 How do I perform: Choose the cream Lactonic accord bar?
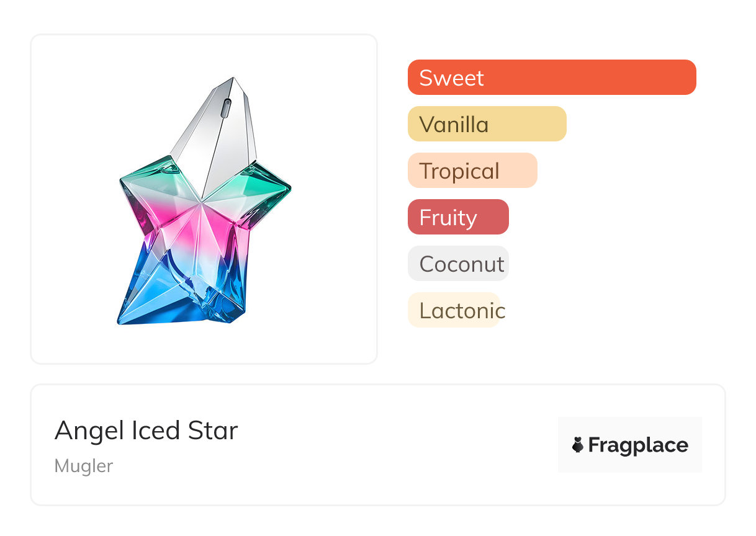point(454,310)
